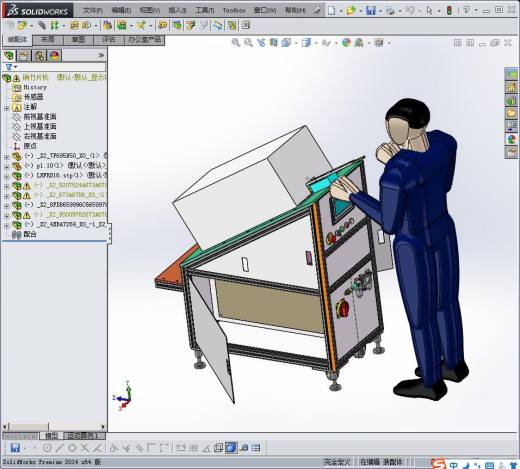Open dropdown arrow next to Open folder icon
520x469 pixels.
point(360,11)
